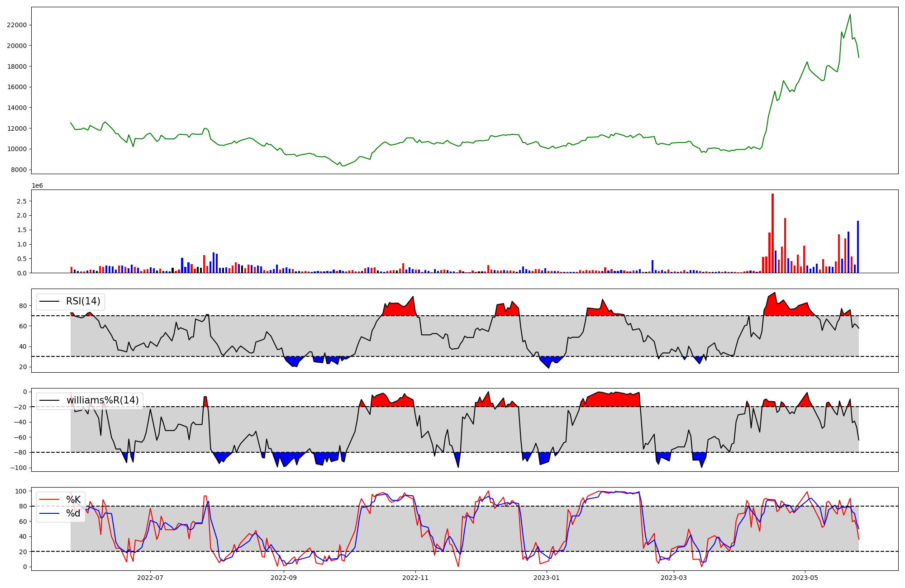
Task: Click the 2023-05 date tick label
Action: [805, 578]
